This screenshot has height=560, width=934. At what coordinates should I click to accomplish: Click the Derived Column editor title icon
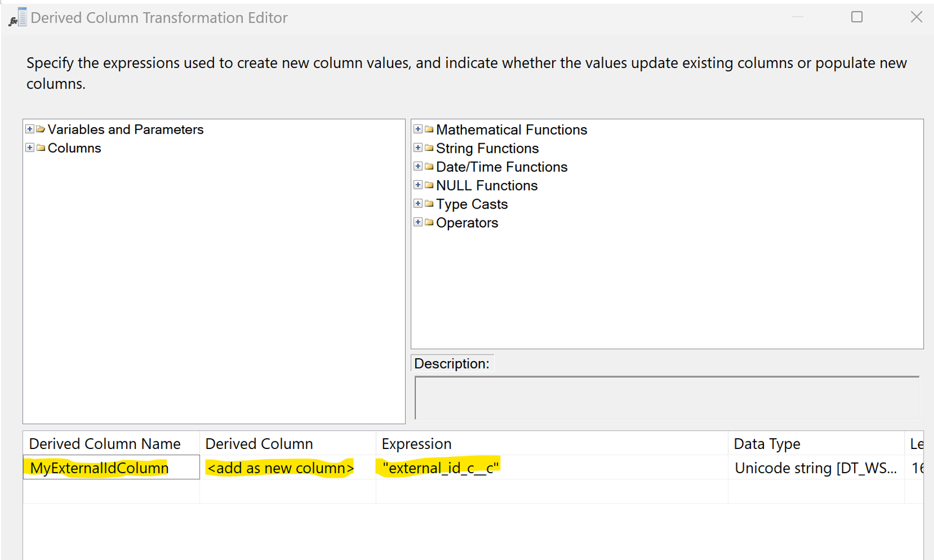18,18
